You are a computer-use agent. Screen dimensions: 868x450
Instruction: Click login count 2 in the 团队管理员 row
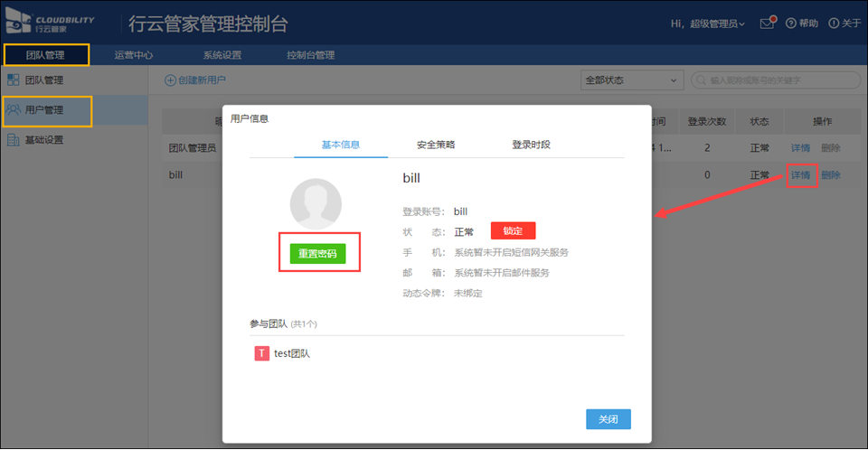tap(707, 148)
